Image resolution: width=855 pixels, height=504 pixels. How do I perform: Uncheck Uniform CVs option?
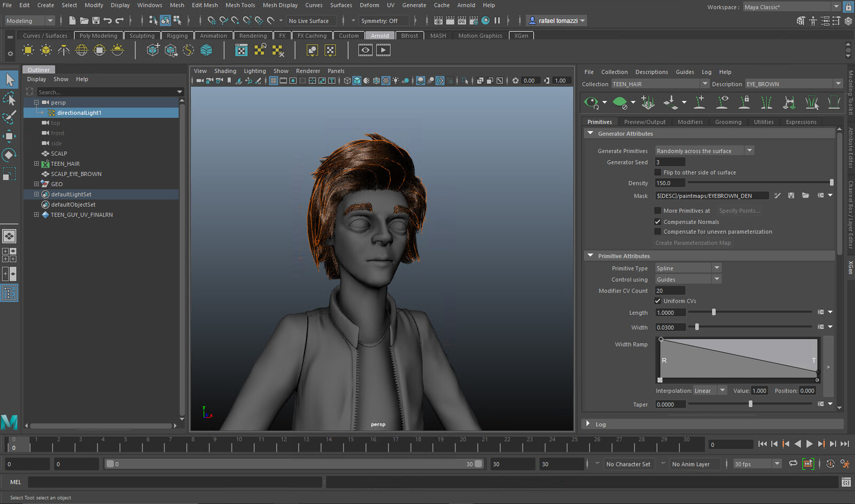coord(658,301)
